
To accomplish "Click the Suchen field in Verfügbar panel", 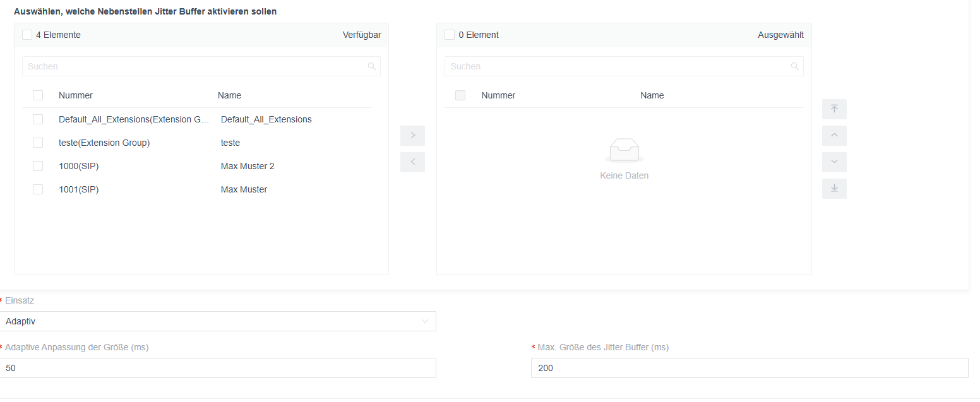I will [x=201, y=66].
